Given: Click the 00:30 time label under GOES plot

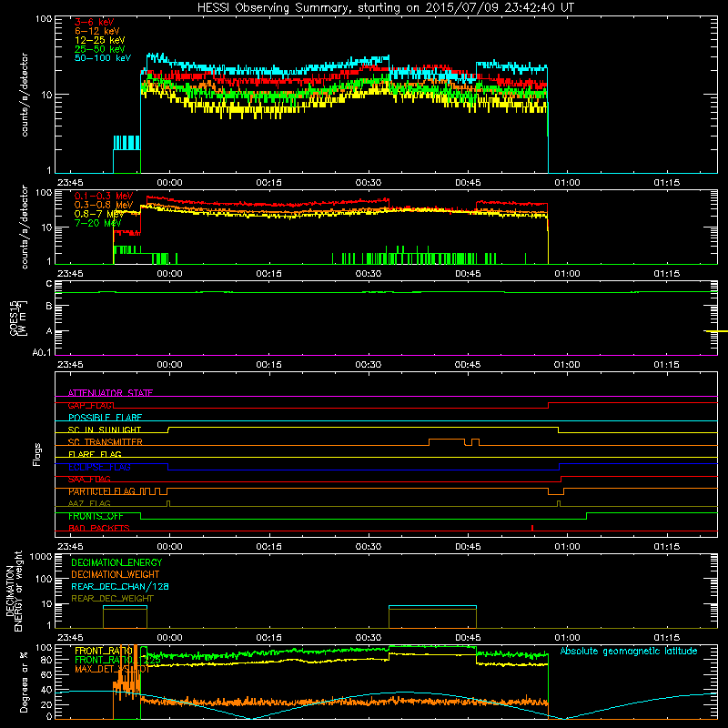Looking at the screenshot, I should 369,365.
